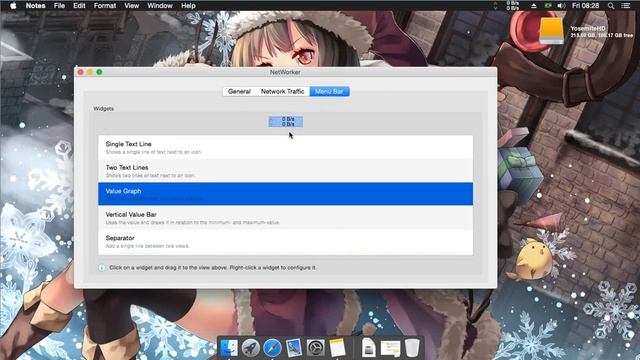Open Notification Center
Screen dimensions: 640x360
click(x=626, y=6)
